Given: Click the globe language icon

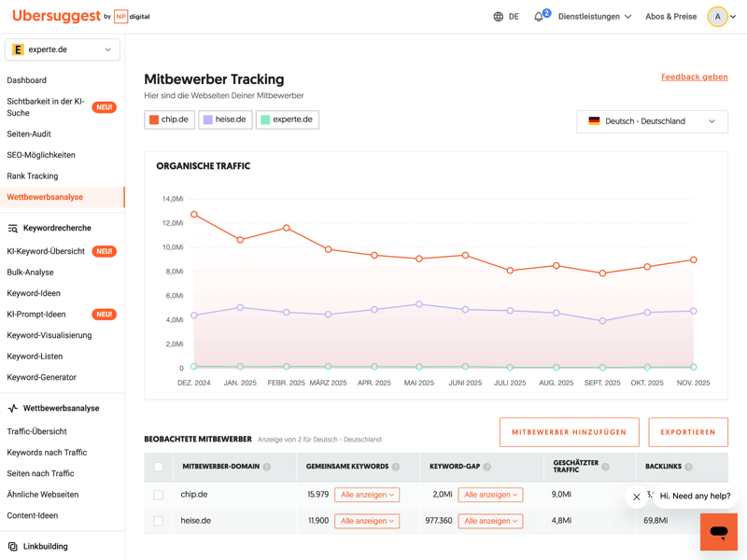Looking at the screenshot, I should click(x=499, y=17).
